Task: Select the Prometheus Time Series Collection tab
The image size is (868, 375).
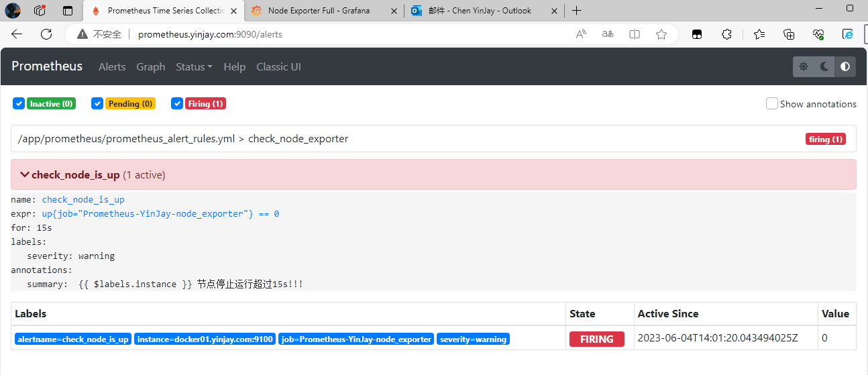Action: click(164, 11)
